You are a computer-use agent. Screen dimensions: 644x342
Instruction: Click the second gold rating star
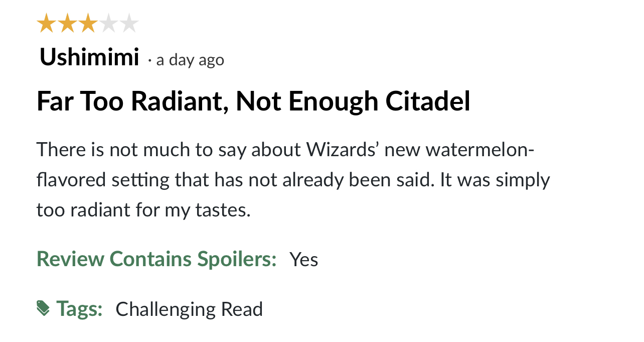67,24
